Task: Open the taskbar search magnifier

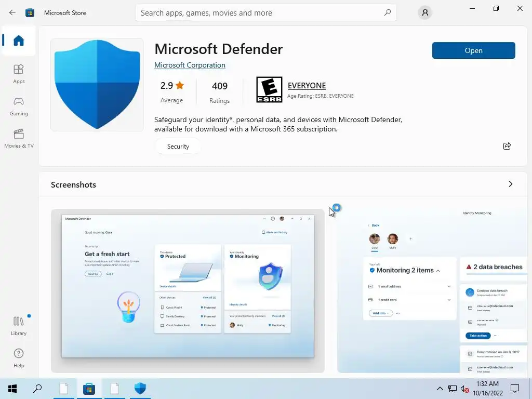Action: coord(37,389)
